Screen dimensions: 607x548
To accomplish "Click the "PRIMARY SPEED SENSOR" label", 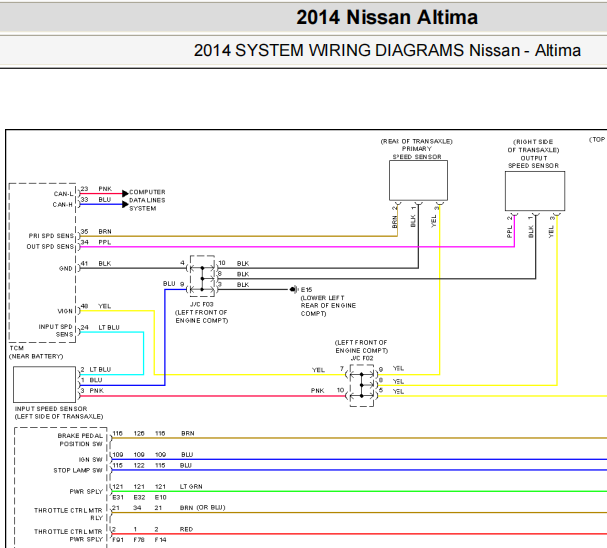I will (x=417, y=153).
